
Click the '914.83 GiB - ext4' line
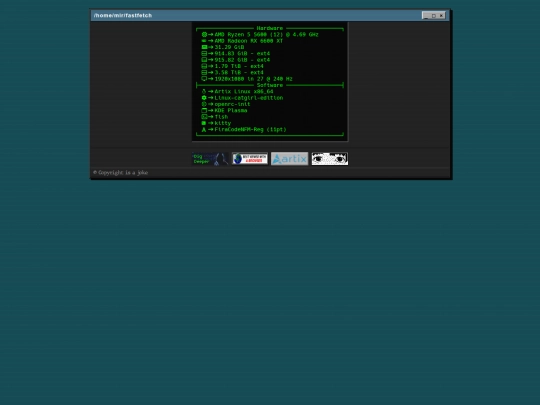point(242,53)
